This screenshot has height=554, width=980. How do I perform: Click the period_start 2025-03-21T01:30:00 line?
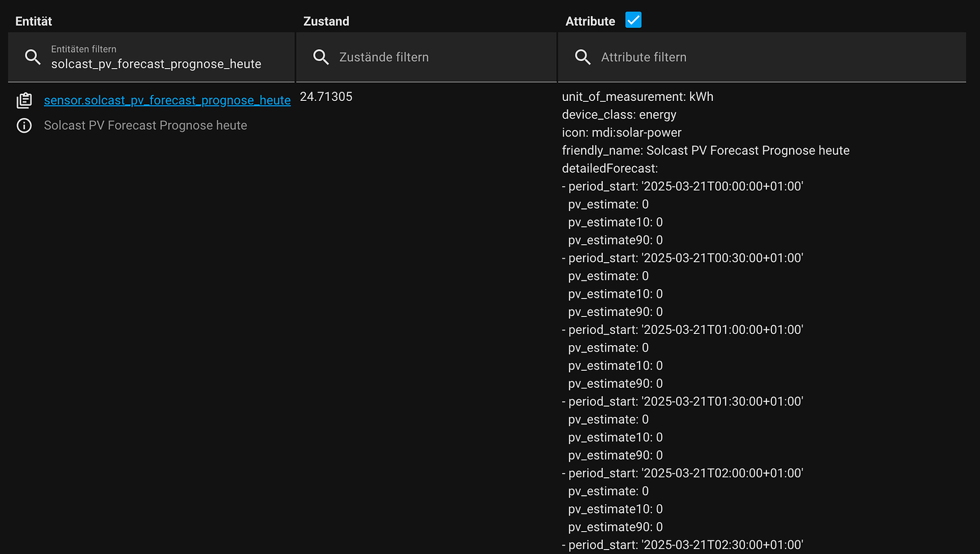(x=682, y=402)
